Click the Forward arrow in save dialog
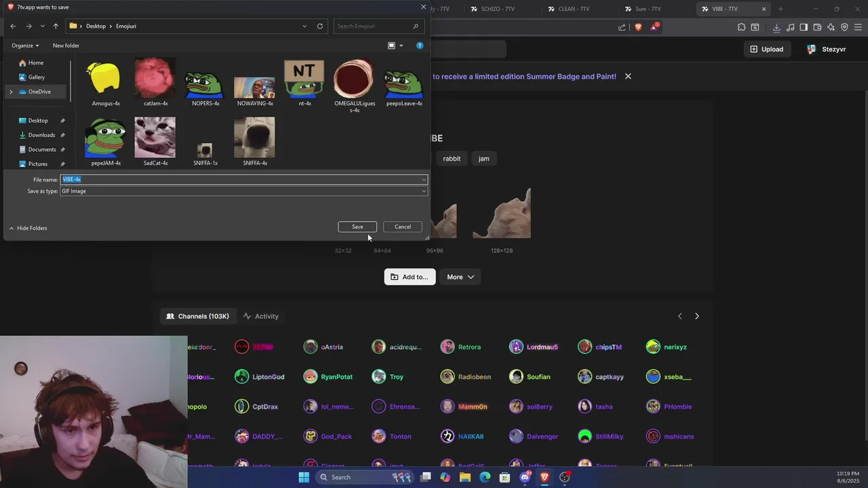Screen dimensions: 868x488 tap(28, 26)
